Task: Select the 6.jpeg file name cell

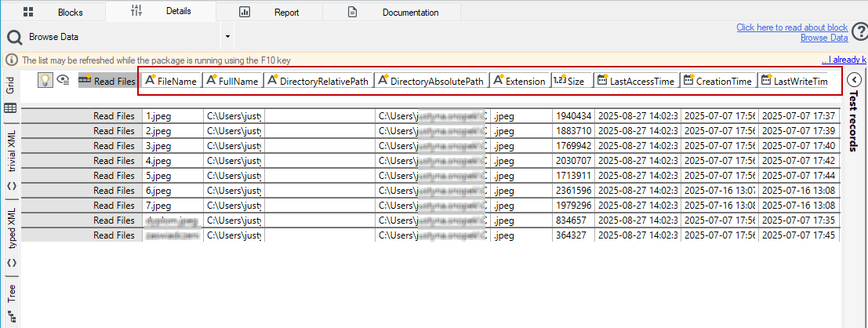Action: [173, 191]
